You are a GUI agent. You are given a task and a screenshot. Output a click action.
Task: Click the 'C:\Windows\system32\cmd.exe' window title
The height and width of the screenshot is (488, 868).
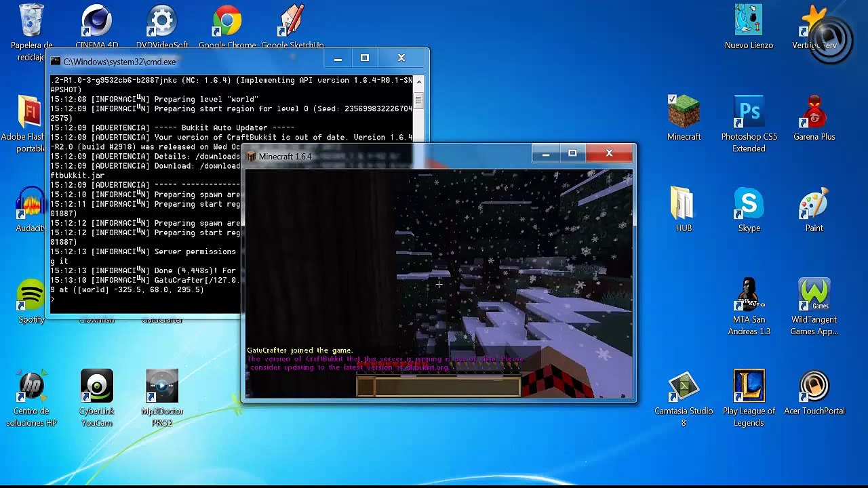point(119,62)
